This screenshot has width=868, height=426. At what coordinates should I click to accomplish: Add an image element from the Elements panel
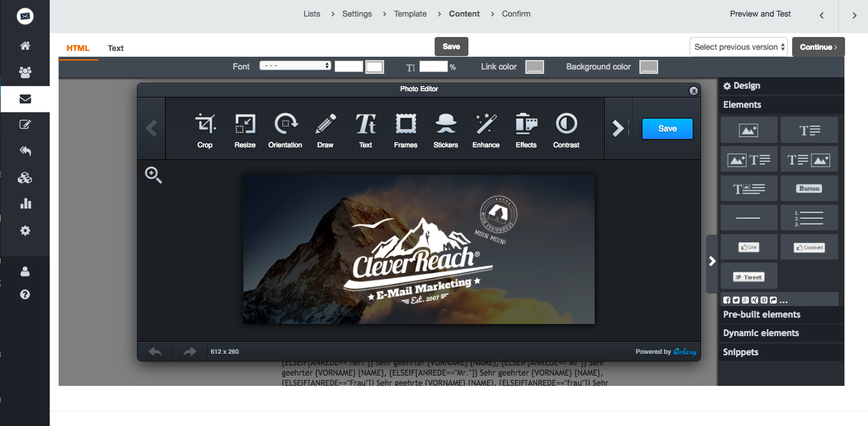click(749, 130)
